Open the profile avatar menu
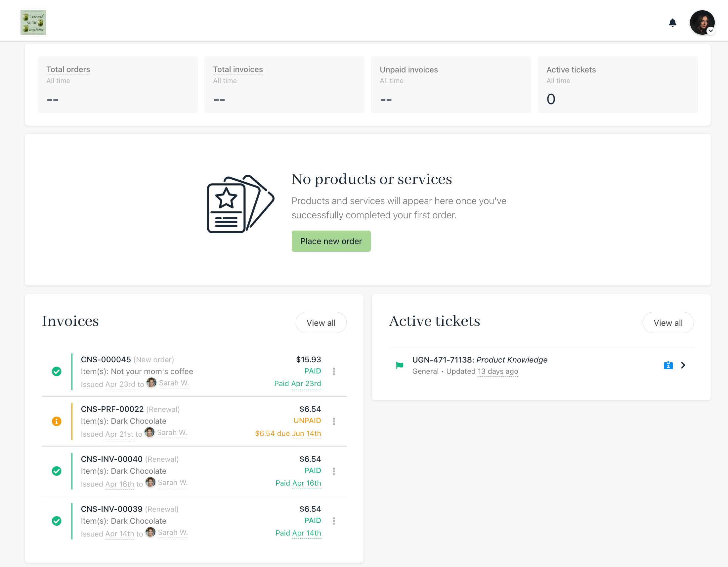Viewport: 728px width, 567px height. (702, 23)
